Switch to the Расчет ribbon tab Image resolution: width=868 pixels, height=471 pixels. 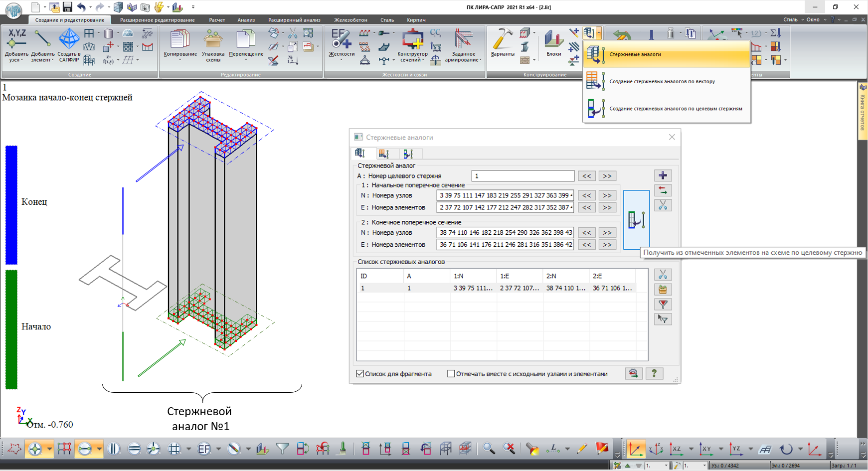point(217,20)
